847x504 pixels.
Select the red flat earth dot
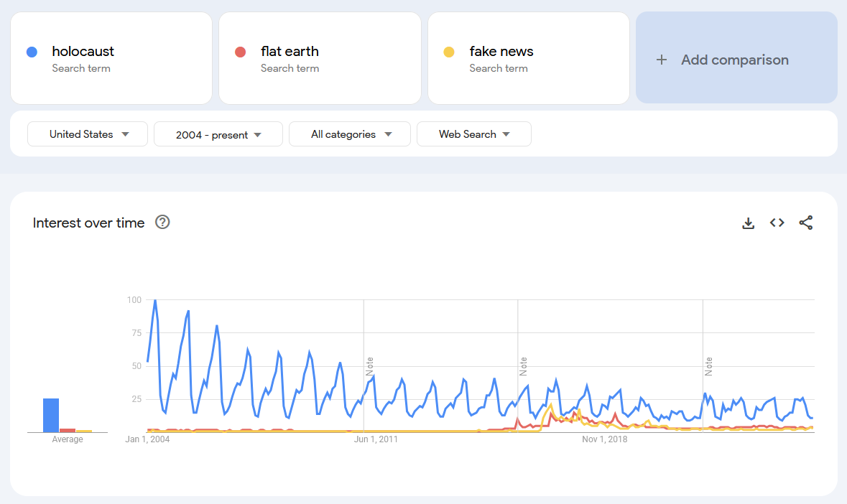241,52
